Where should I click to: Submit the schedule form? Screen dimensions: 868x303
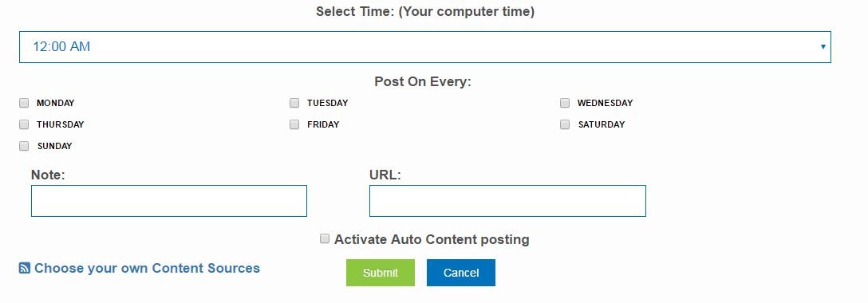(381, 273)
